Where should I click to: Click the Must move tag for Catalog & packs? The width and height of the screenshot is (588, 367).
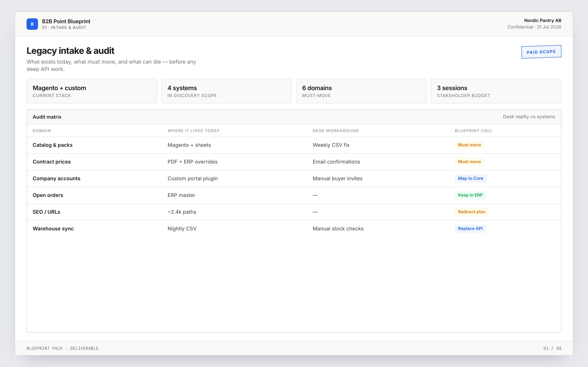point(469,145)
